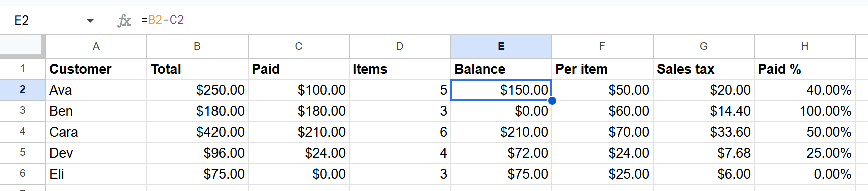Select Cara's sales tax $33.60
The image size is (868, 191).
coord(704,132)
